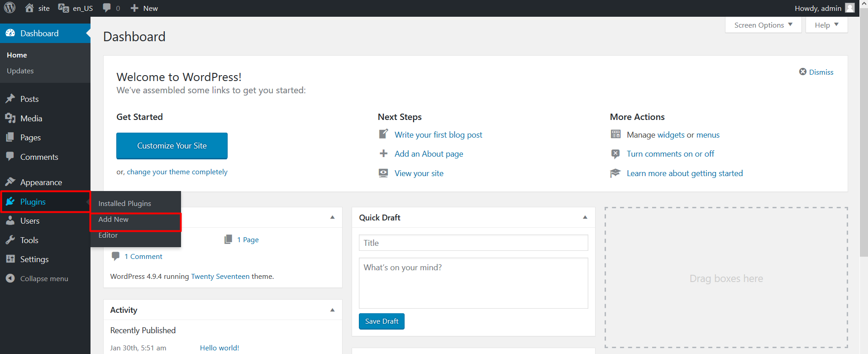Click the write blog post pencil icon
This screenshot has width=868, height=354.
tap(383, 134)
